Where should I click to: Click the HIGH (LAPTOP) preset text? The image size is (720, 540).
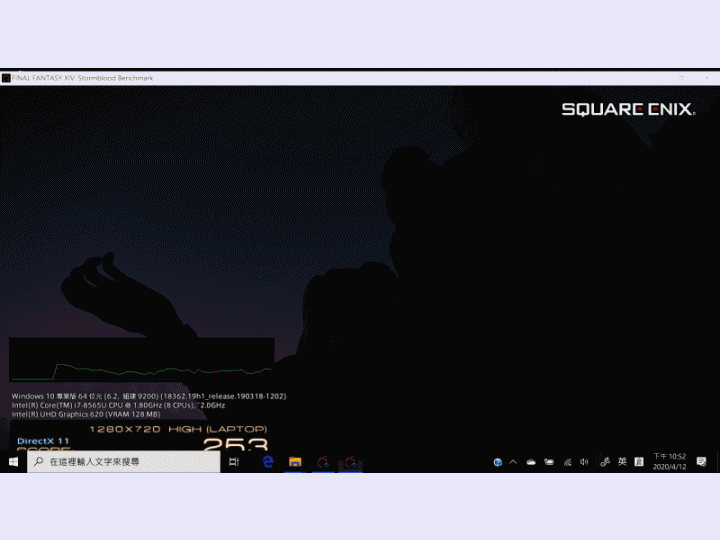(218, 429)
